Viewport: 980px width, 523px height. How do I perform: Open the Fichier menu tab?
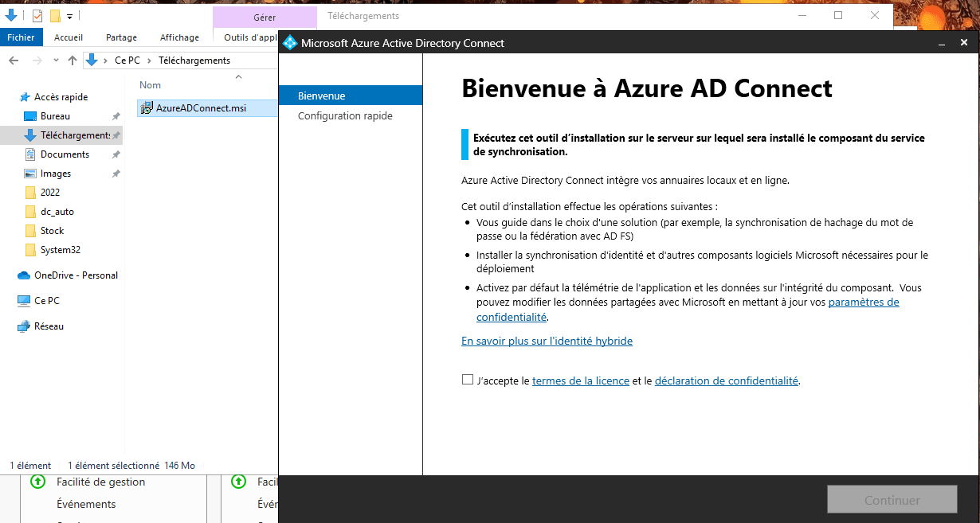[21, 37]
